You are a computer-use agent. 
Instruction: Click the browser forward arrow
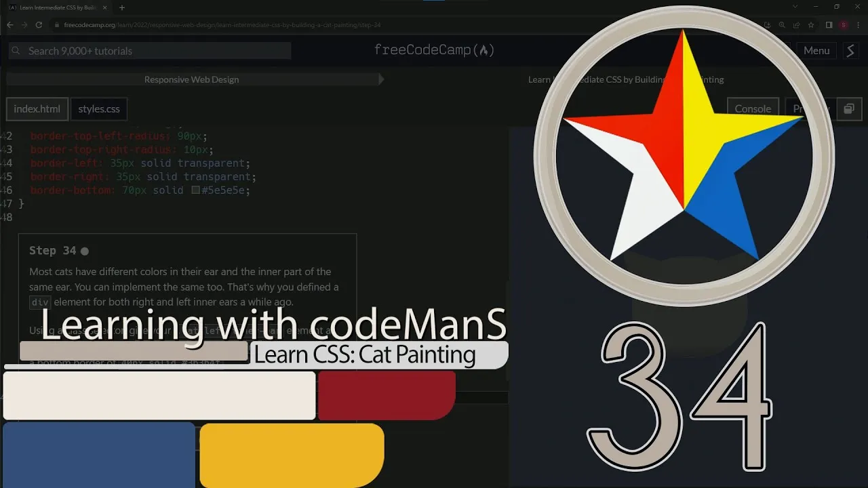24,25
